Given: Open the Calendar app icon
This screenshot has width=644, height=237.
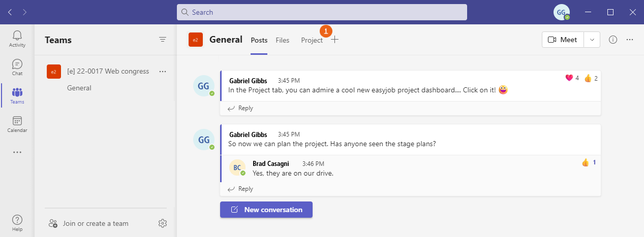Looking at the screenshot, I should pyautogui.click(x=17, y=124).
